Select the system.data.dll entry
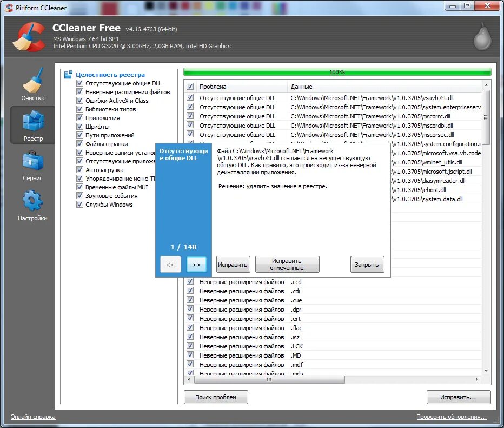The height and width of the screenshot is (428, 504). (436, 199)
